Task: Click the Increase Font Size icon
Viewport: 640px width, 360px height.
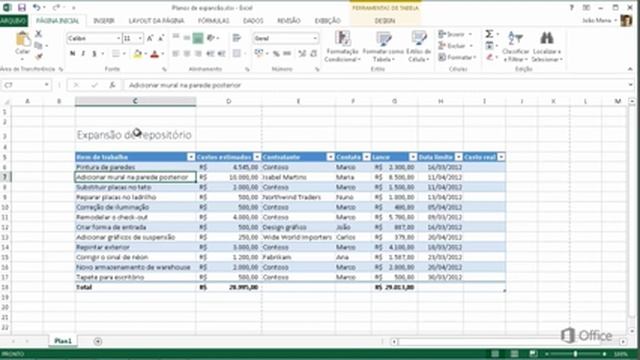Action: click(150, 38)
